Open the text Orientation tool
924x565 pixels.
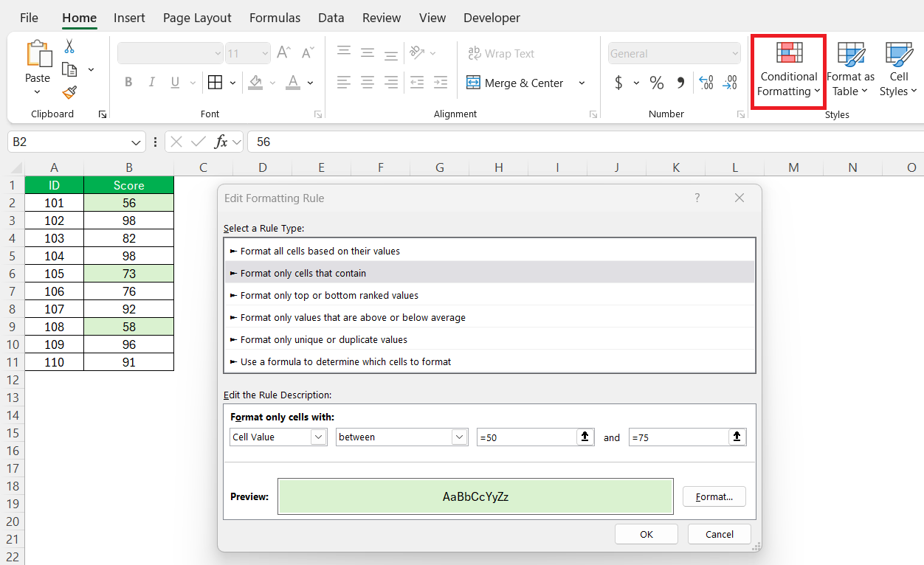418,53
